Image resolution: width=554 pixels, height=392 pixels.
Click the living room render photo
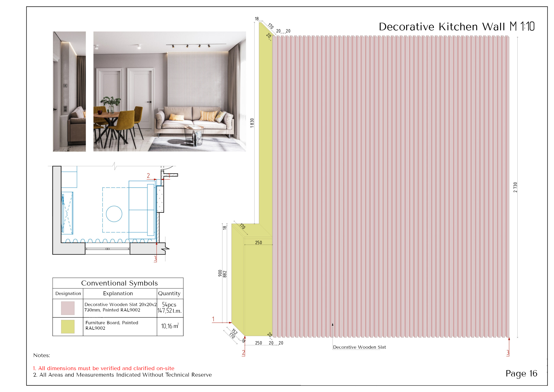(169, 91)
